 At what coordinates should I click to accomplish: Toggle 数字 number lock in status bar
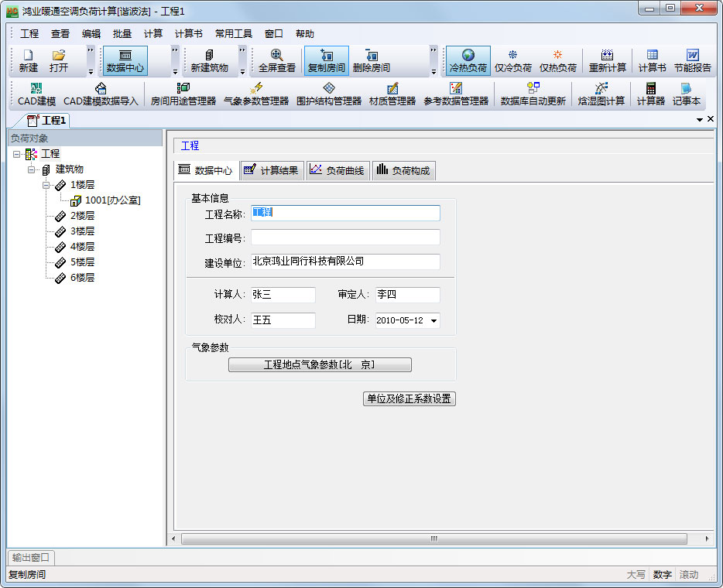tap(663, 575)
